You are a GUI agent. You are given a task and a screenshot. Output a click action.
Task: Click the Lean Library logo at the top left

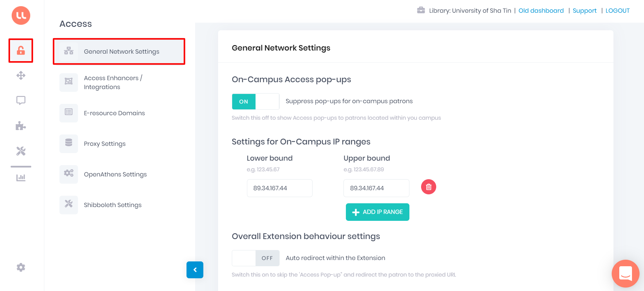(x=21, y=15)
